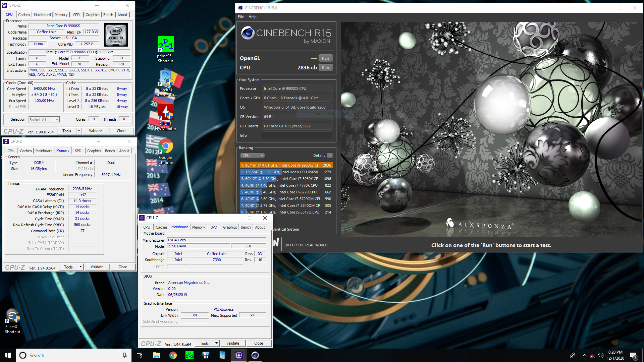Open About tab in Mainboard CPU-Z window
This screenshot has width=644, height=362.
click(x=260, y=227)
